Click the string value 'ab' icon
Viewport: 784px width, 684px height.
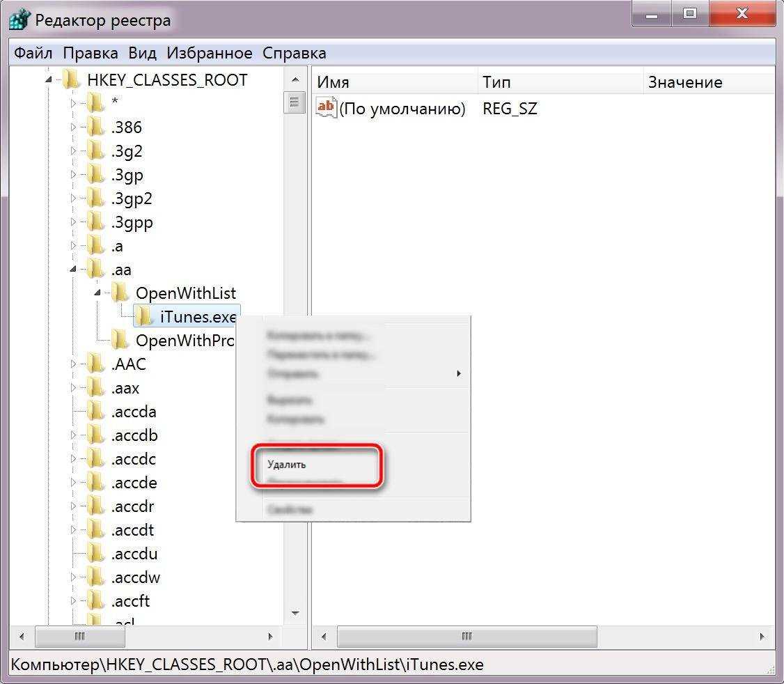click(x=325, y=108)
